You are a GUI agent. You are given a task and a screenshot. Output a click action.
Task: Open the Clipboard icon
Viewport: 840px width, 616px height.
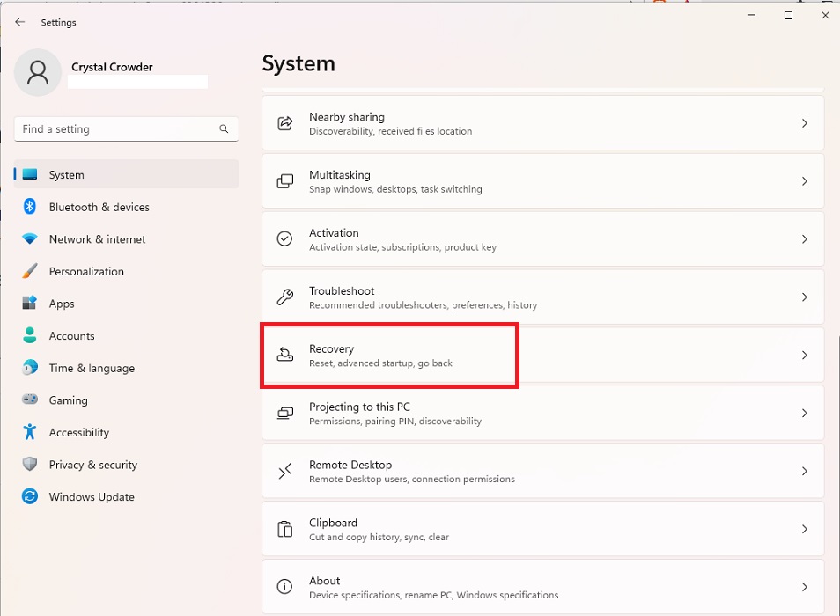click(284, 529)
